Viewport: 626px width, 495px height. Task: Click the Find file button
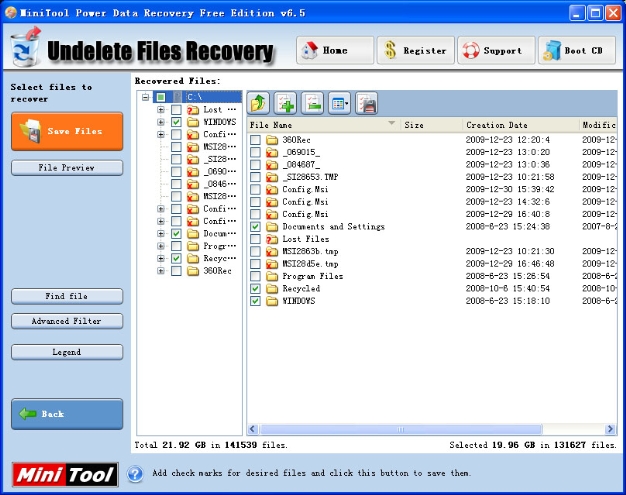(x=67, y=296)
